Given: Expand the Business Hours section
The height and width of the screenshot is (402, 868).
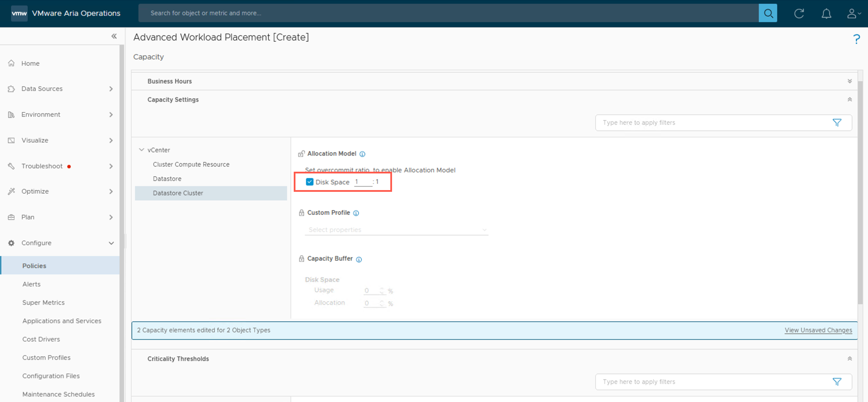Looking at the screenshot, I should 850,81.
